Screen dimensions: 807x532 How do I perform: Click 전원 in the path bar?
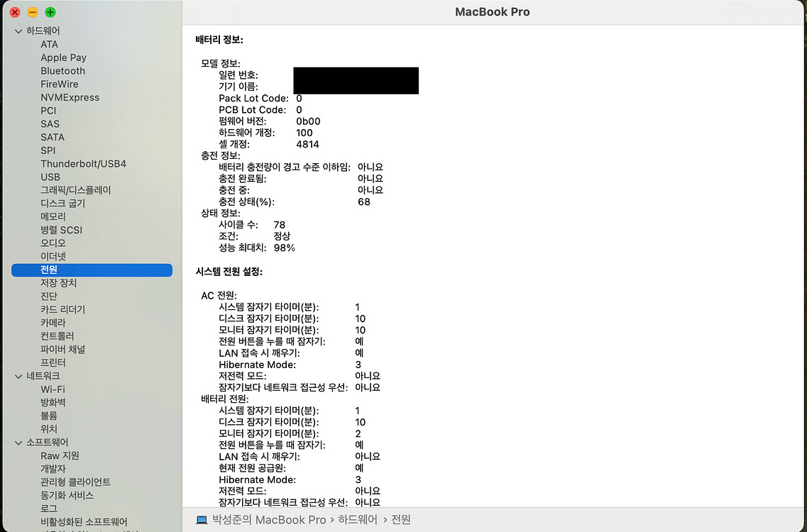tap(401, 520)
